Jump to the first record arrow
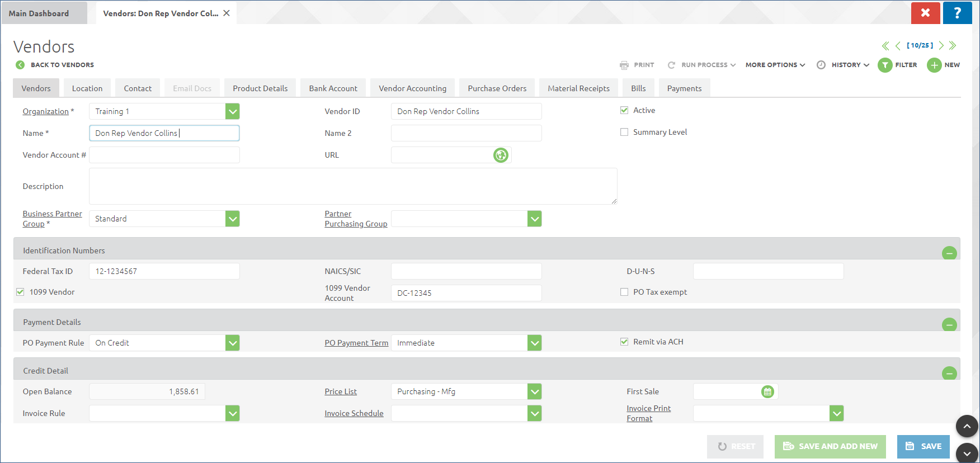Screen dimensions: 980x463 point(885,46)
